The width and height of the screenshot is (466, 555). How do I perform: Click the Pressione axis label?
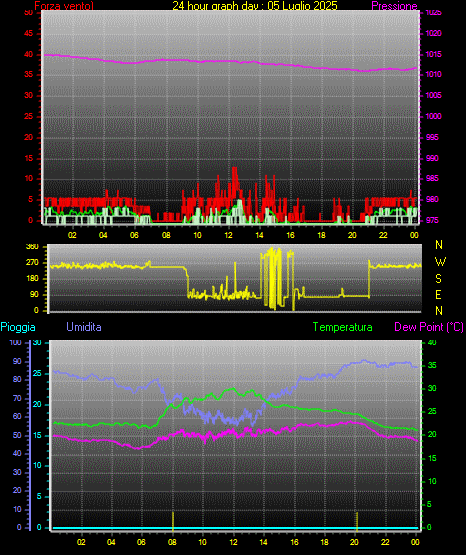click(395, 6)
